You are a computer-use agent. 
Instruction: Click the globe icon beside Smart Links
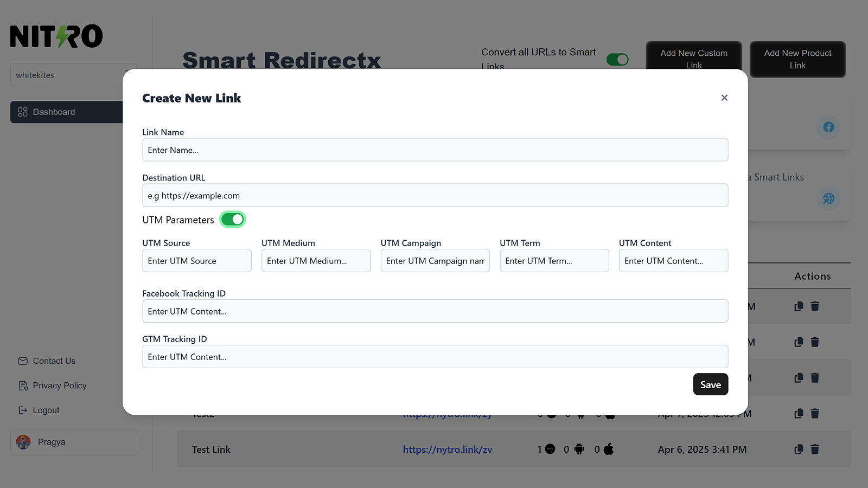(828, 198)
